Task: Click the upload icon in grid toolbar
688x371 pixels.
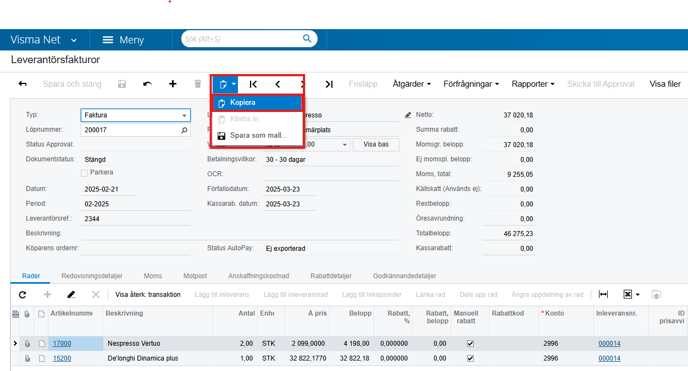Action: point(656,295)
